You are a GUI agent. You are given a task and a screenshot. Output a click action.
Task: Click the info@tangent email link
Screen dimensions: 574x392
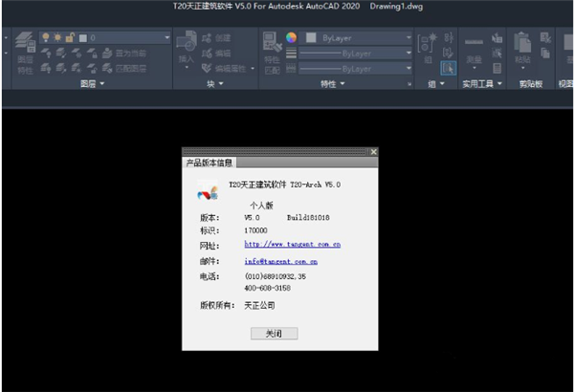(280, 261)
